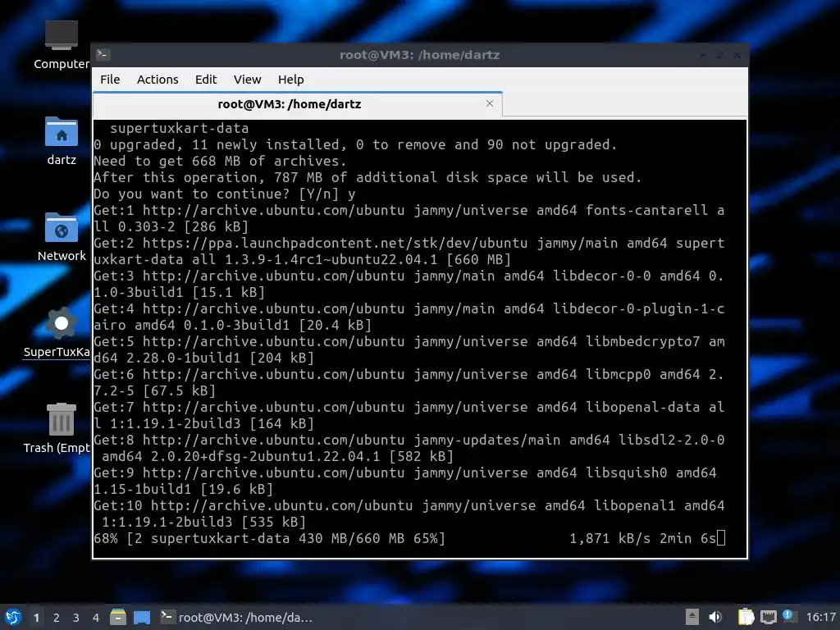Image resolution: width=840 pixels, height=630 pixels.
Task: Click the 'Need to get 668 MB of archives' line
Action: [x=220, y=161]
